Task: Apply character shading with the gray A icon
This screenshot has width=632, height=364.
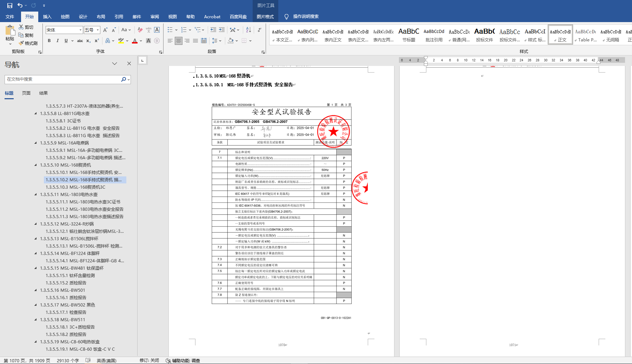Action: click(148, 41)
